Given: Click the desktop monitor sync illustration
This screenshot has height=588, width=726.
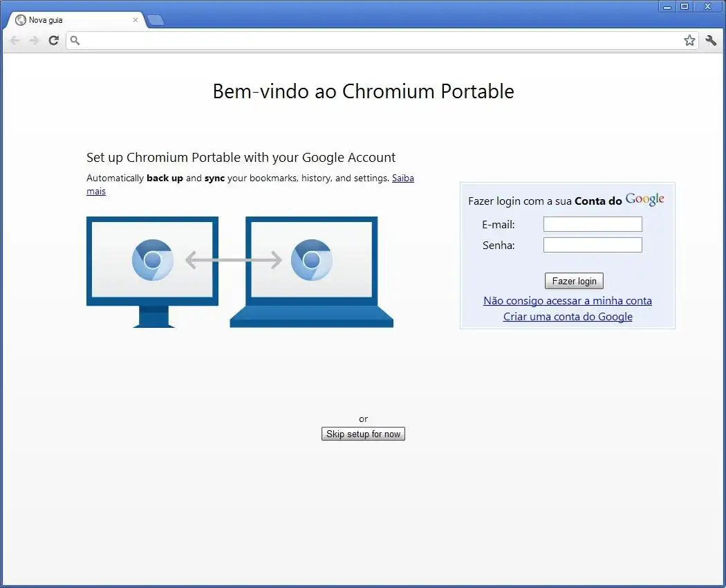Looking at the screenshot, I should 152,272.
